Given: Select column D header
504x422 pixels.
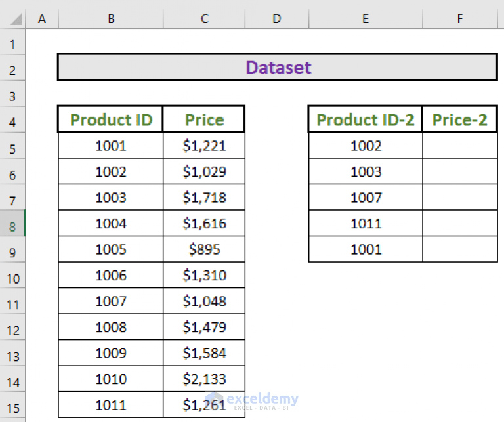Looking at the screenshot, I should tap(277, 18).
